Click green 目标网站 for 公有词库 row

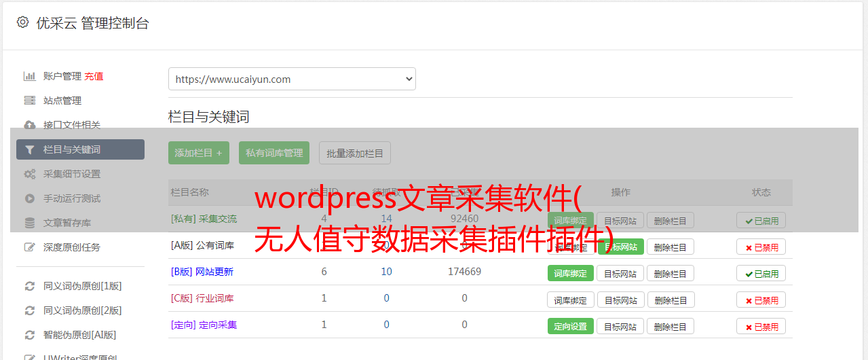pyautogui.click(x=620, y=247)
